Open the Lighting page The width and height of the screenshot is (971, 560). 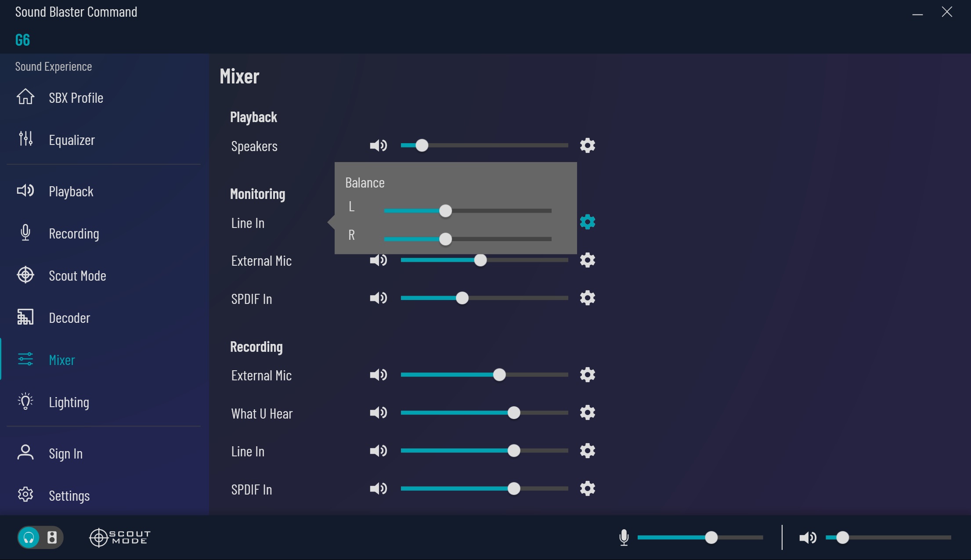[69, 402]
